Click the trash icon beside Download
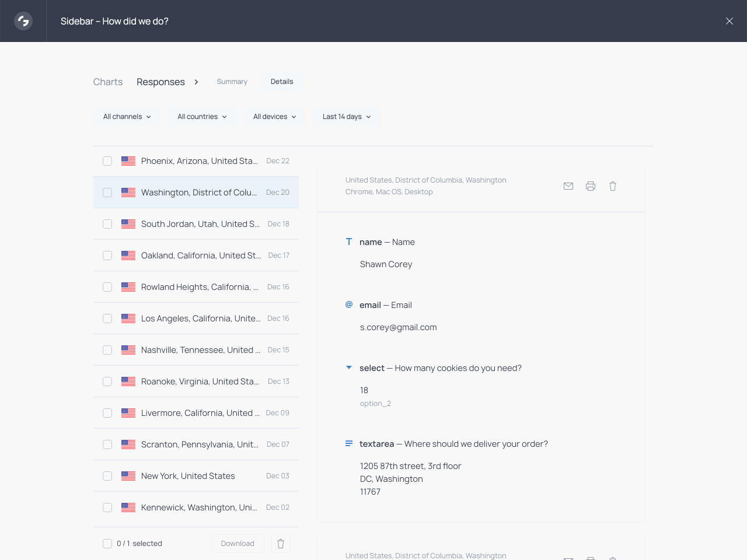 coord(281,543)
